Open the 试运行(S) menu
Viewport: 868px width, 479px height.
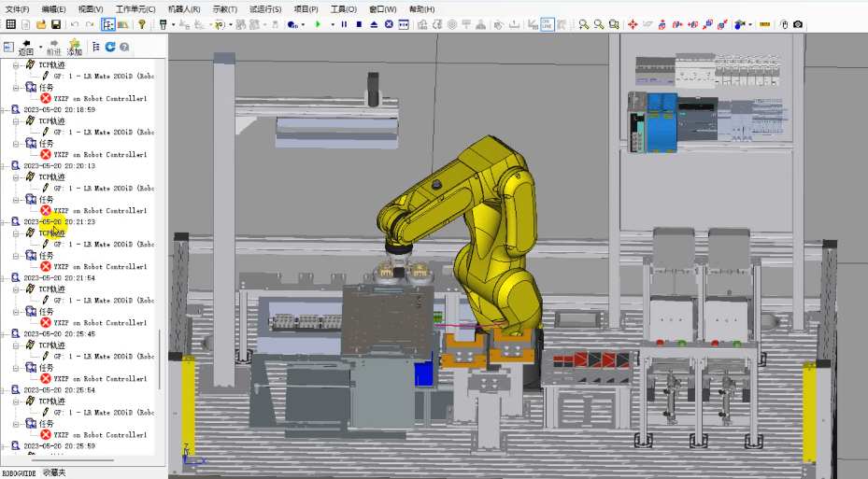pyautogui.click(x=265, y=9)
